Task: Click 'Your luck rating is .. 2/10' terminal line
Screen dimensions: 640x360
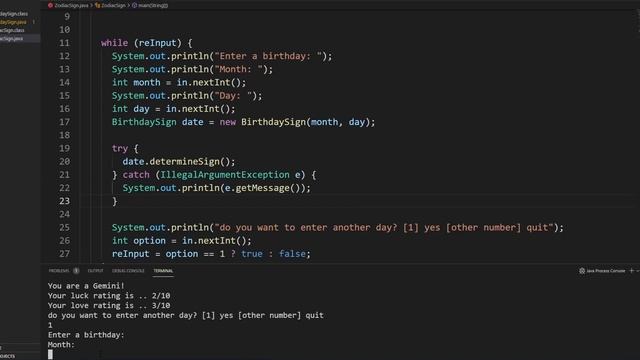Action: (x=109, y=296)
